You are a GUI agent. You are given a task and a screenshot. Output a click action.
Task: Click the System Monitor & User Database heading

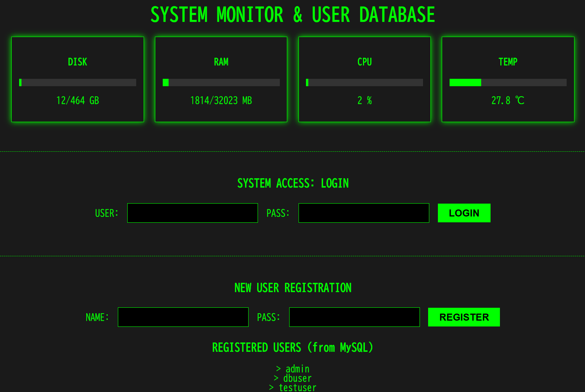coord(293,15)
